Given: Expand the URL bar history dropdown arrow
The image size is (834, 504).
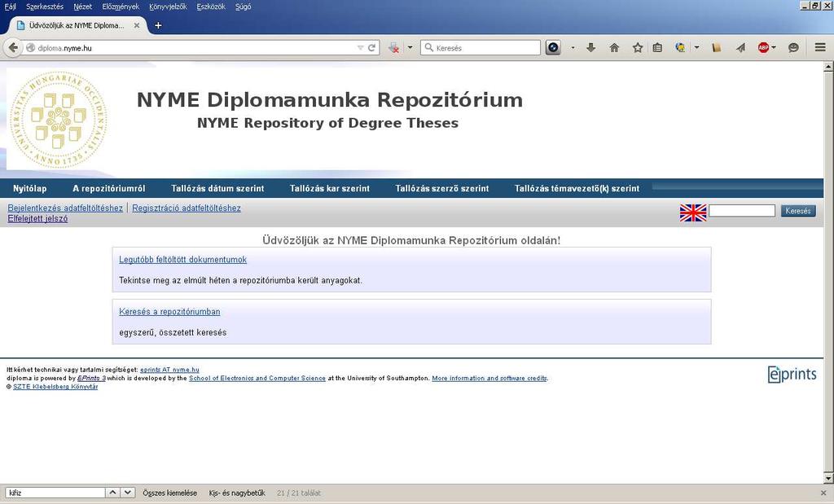Looking at the screenshot, I should 360,48.
